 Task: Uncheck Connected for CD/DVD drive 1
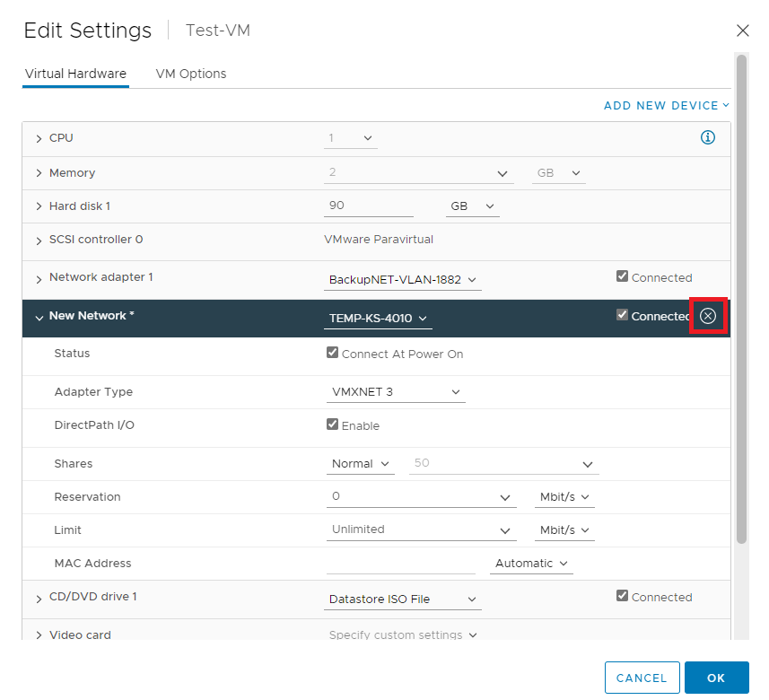(622, 596)
